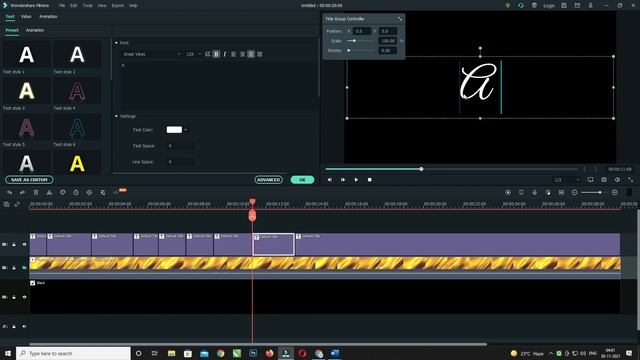Click the manage tracks icon left of ruler
The width and height of the screenshot is (640, 360).
[7, 204]
